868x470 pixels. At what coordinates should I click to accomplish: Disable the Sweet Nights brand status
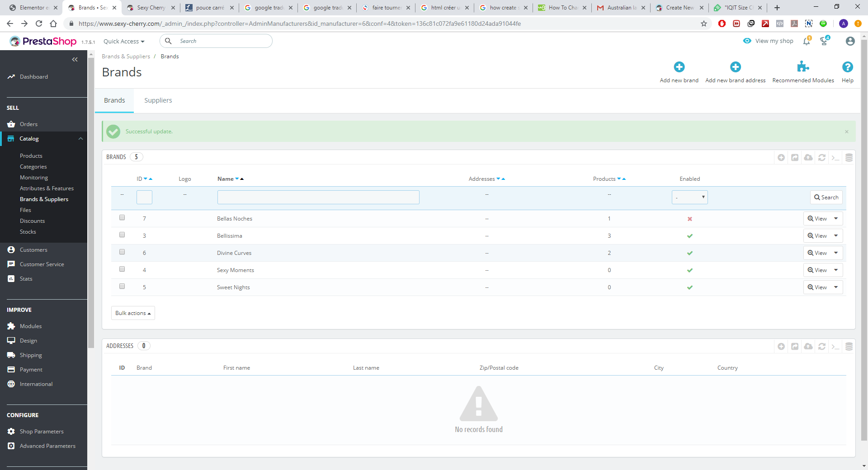[690, 287]
